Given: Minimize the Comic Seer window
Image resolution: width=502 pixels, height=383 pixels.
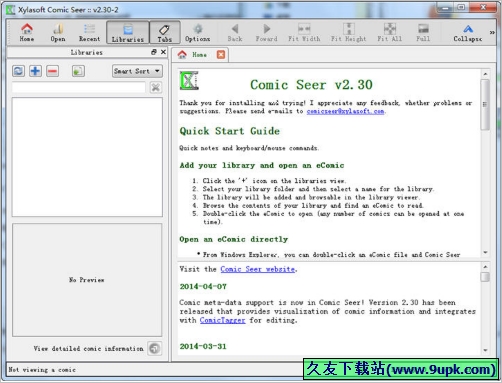Looking at the screenshot, I should coord(446,7).
